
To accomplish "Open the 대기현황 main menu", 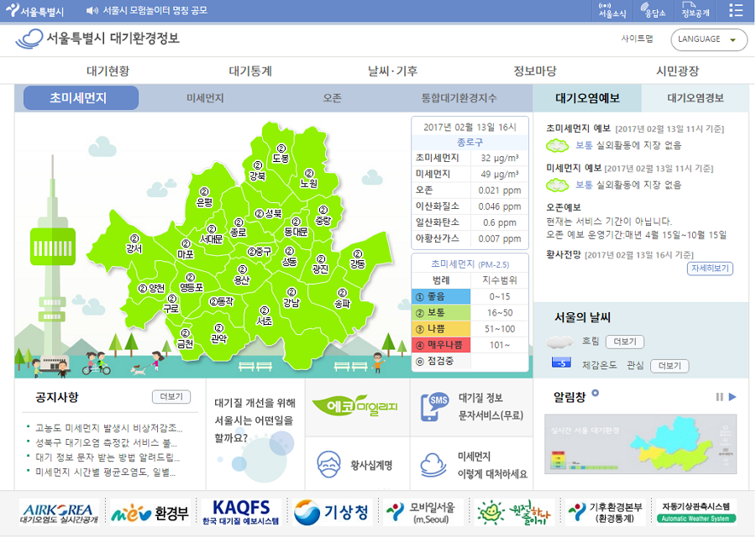I will click(x=108, y=71).
